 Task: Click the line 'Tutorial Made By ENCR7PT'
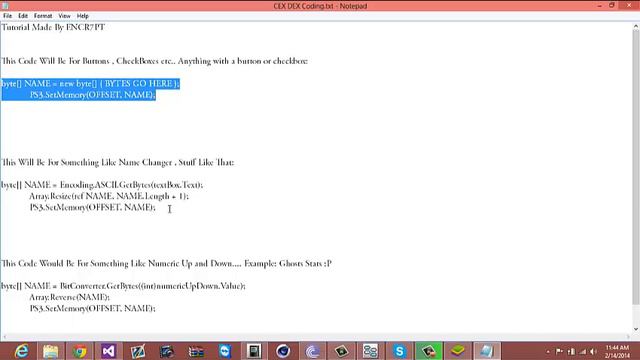click(x=53, y=27)
